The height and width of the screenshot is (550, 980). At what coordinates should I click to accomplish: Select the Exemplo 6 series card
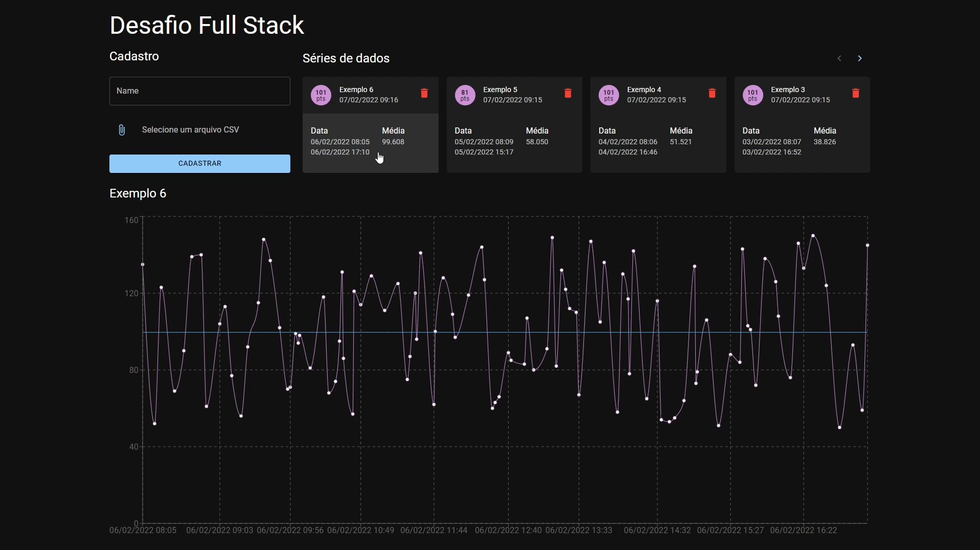[x=371, y=125]
